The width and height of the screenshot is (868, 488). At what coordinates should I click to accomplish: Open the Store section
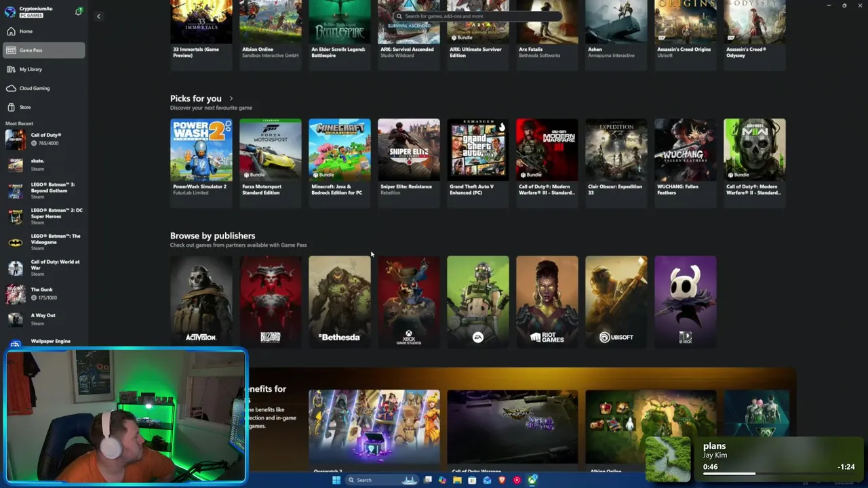click(44, 107)
